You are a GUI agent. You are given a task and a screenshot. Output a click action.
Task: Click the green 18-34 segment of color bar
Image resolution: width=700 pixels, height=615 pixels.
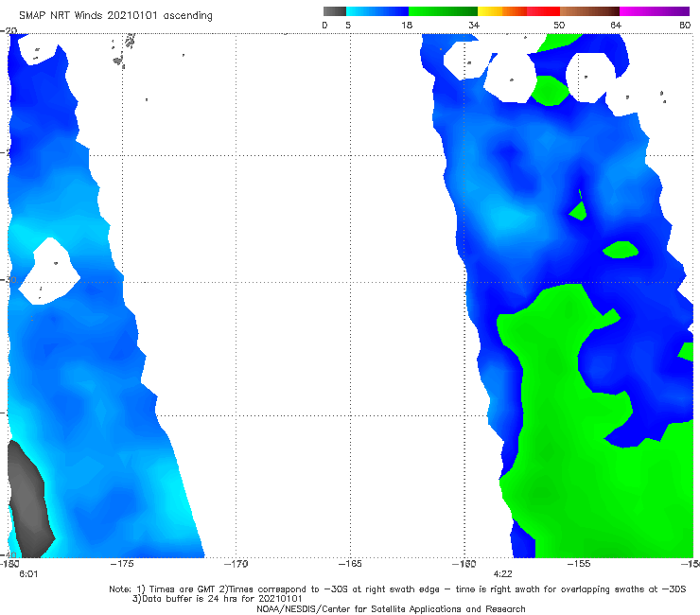pyautogui.click(x=443, y=11)
